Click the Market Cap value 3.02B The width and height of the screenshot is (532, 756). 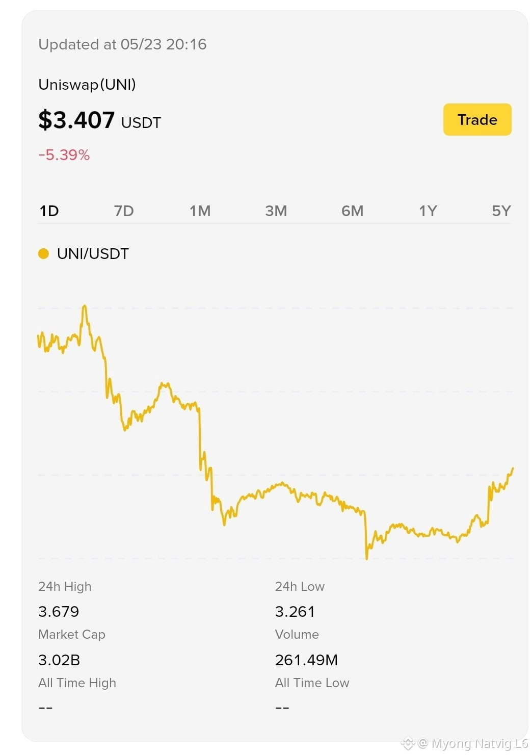click(59, 660)
